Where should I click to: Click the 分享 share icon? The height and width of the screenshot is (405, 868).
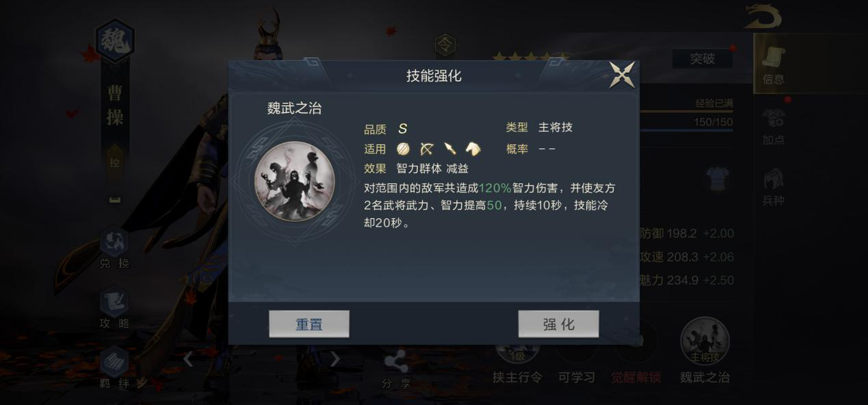coord(396,369)
